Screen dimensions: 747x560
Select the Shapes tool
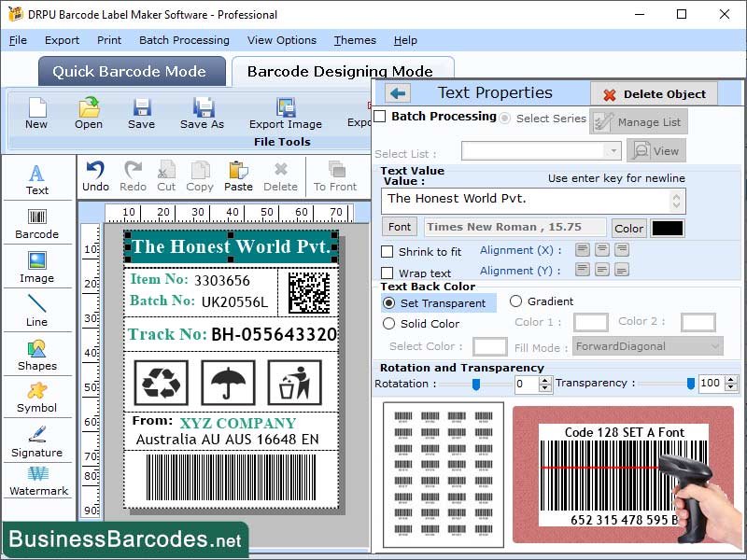point(37,357)
